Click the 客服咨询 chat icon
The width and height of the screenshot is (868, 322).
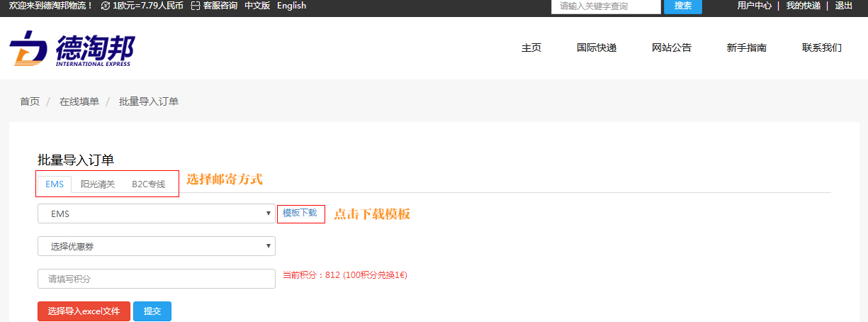click(196, 6)
